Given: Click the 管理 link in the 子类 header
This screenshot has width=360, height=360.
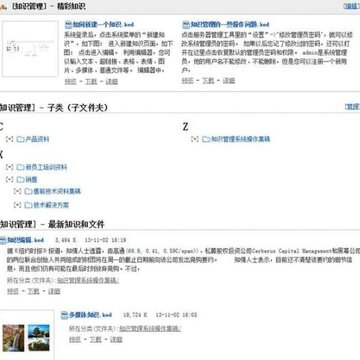Looking at the screenshot, I should 352,107.
